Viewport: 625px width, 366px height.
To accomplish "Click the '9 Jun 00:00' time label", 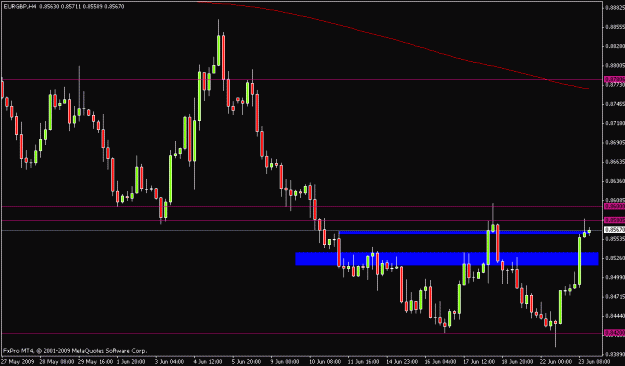I will click(x=285, y=362).
